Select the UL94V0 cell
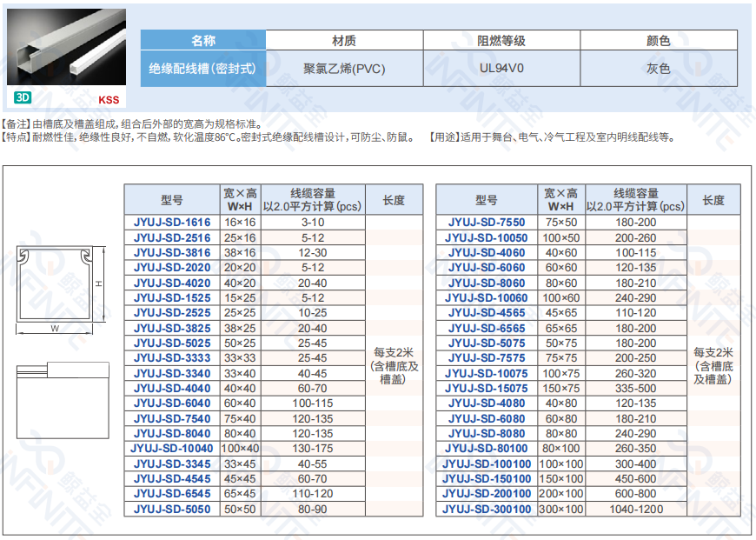Screen dimensions: 756x540 click(x=501, y=69)
